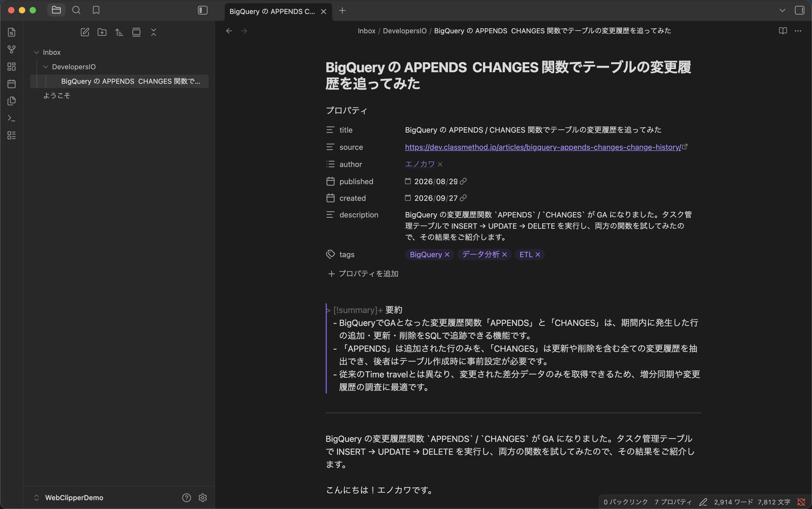Remove the BigQuery tag
The height and width of the screenshot is (509, 812).
[447, 255]
